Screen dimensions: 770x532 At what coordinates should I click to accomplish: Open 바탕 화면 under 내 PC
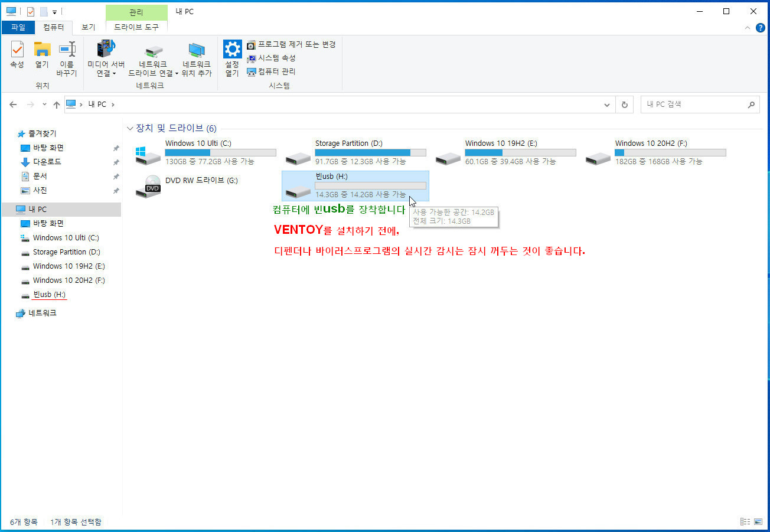tap(48, 223)
